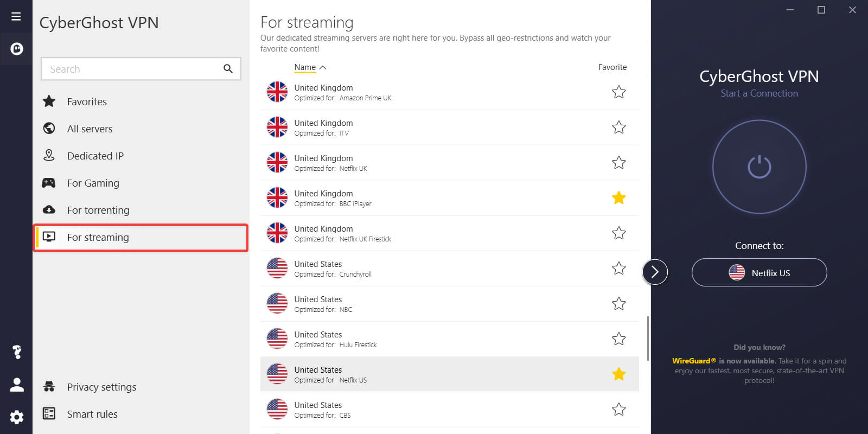Screen dimensions: 868x434
Task: Click the UK flag for Netflix UK Firestick
Action: pyautogui.click(x=277, y=233)
